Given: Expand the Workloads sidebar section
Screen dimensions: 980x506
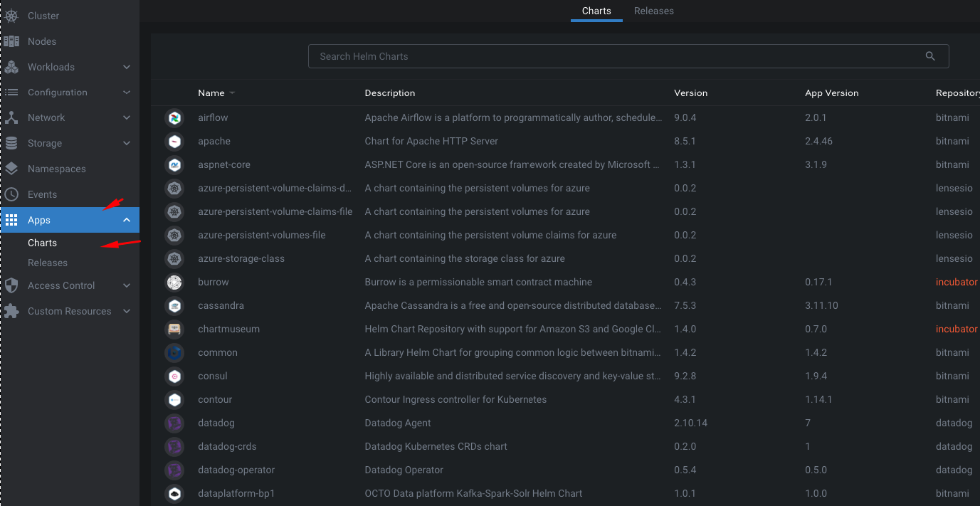Looking at the screenshot, I should point(127,67).
